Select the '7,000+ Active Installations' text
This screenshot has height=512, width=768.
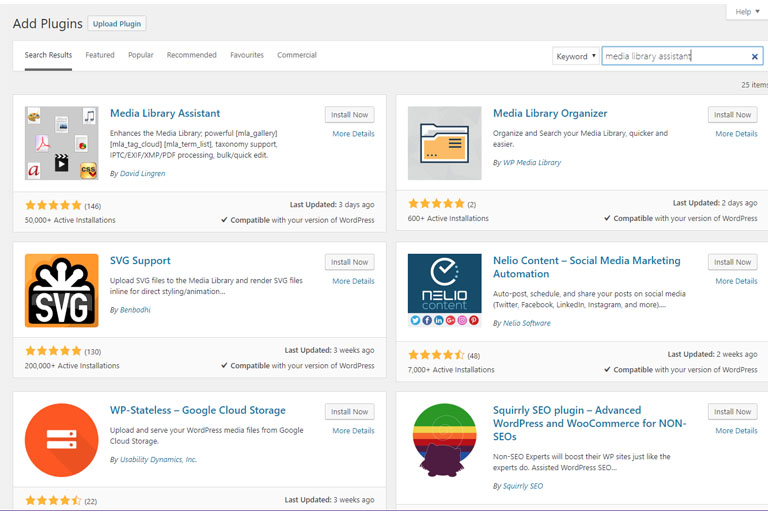451,369
